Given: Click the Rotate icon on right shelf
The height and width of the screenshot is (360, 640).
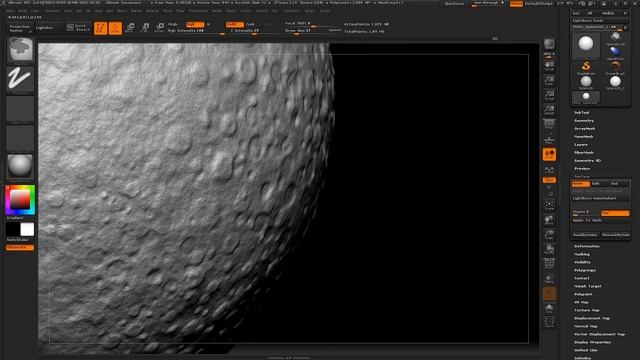Looking at the screenshot, I should coord(549,250).
